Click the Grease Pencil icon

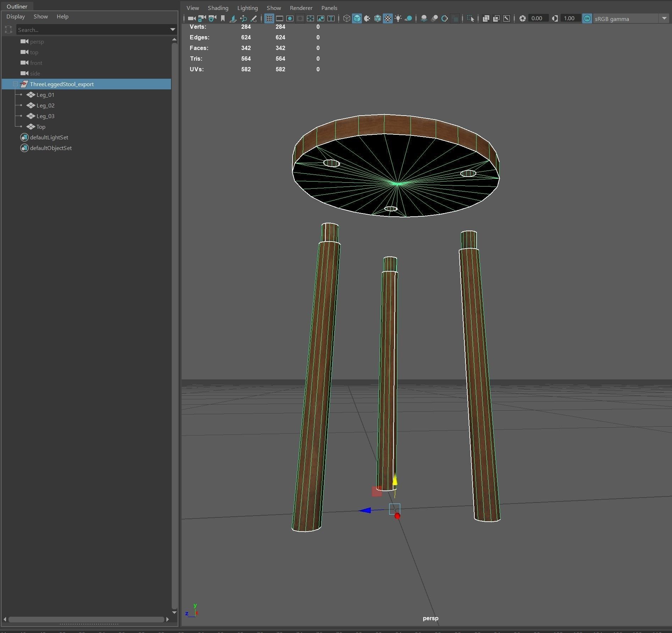point(253,18)
